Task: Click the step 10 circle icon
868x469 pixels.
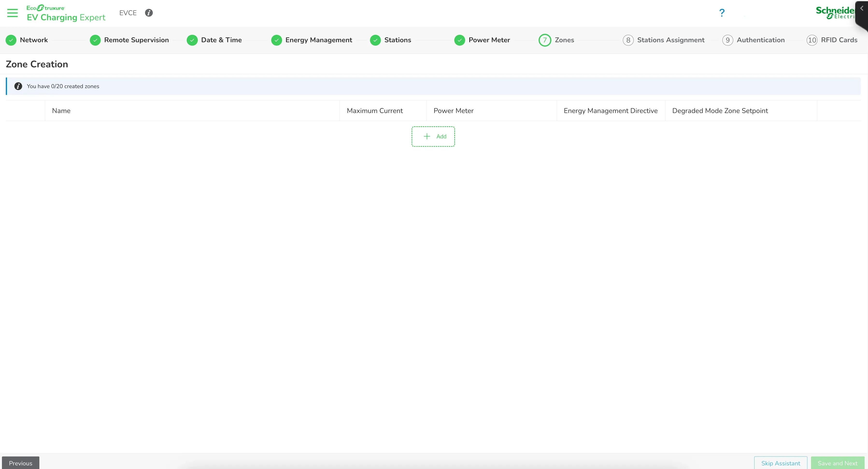Action: coord(812,40)
